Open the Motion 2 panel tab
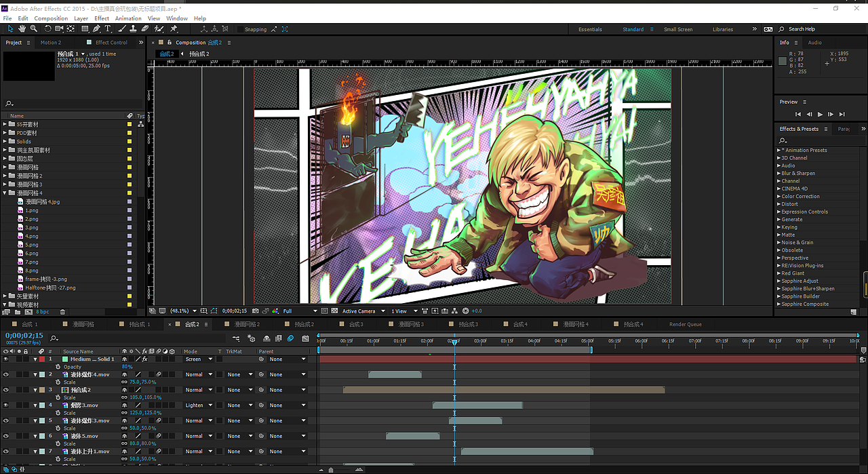This screenshot has width=868, height=474. [x=50, y=42]
